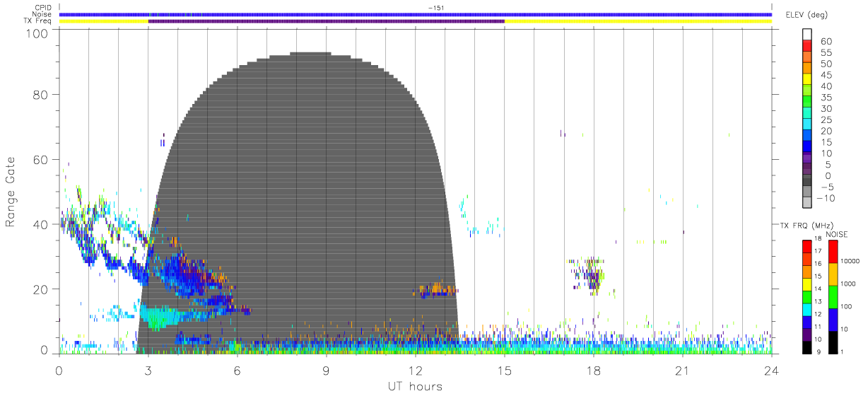Click the x-axis tick label 3

click(x=148, y=370)
